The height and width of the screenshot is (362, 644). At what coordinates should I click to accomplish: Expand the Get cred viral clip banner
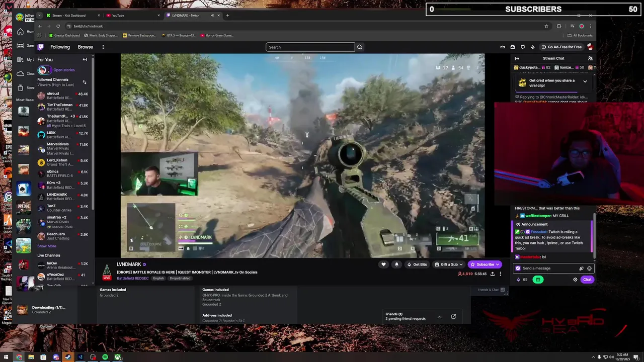coord(585,81)
